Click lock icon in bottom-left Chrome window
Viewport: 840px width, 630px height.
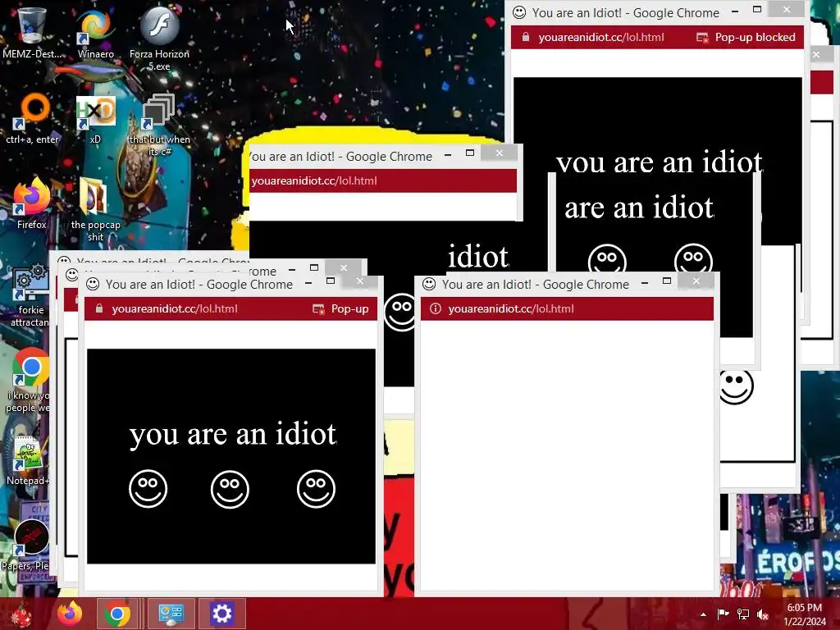[99, 308]
